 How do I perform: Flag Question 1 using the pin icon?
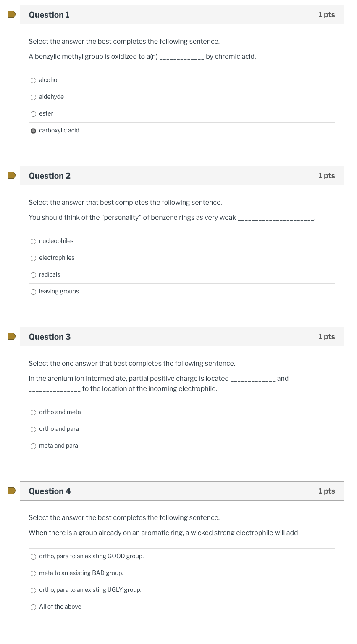[x=10, y=14]
